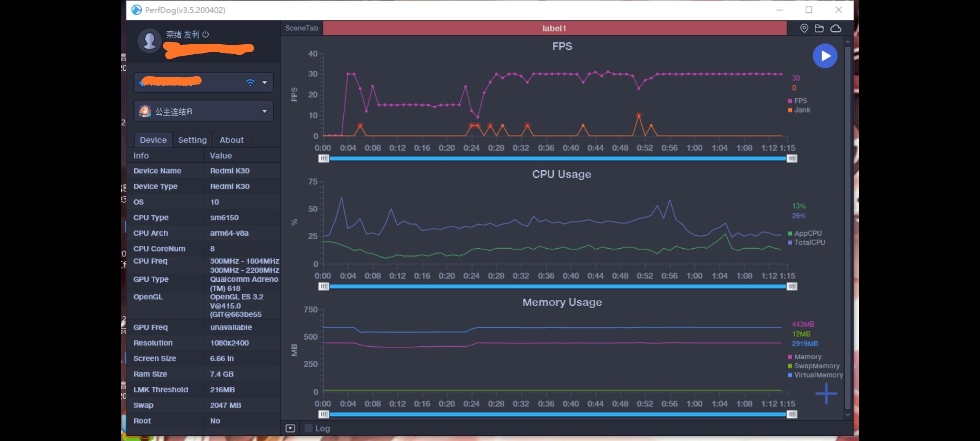Open the folder records icon
The width and height of the screenshot is (980, 441).
[x=819, y=28]
